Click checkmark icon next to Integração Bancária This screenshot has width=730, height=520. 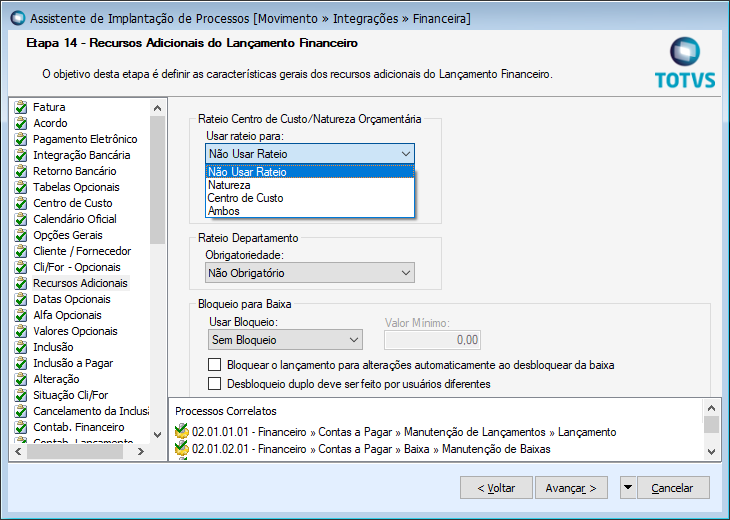pyautogui.click(x=20, y=155)
